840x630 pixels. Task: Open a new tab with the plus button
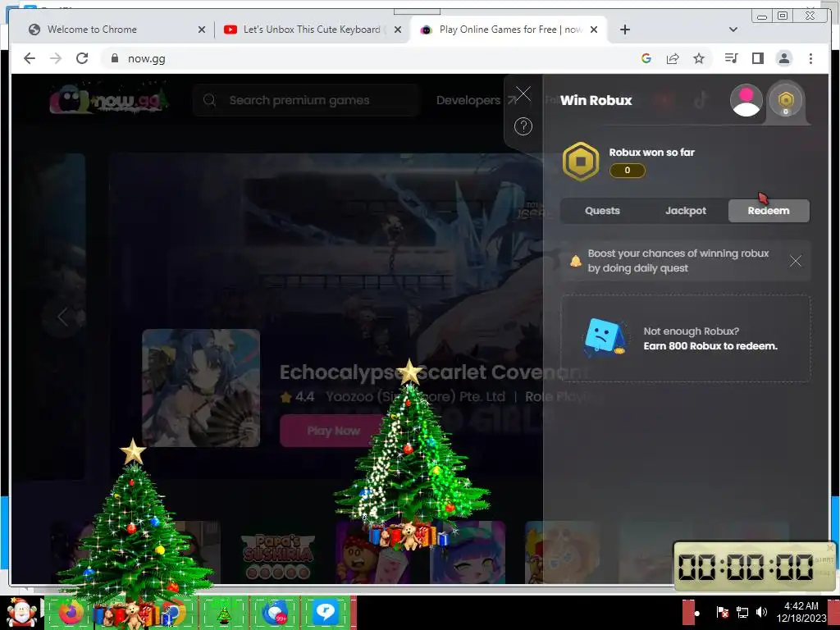624,30
